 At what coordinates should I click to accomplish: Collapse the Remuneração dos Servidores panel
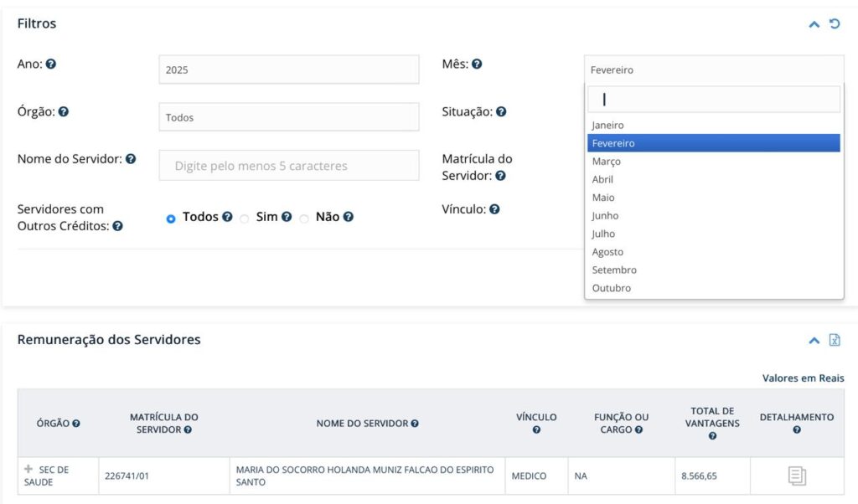tap(814, 340)
